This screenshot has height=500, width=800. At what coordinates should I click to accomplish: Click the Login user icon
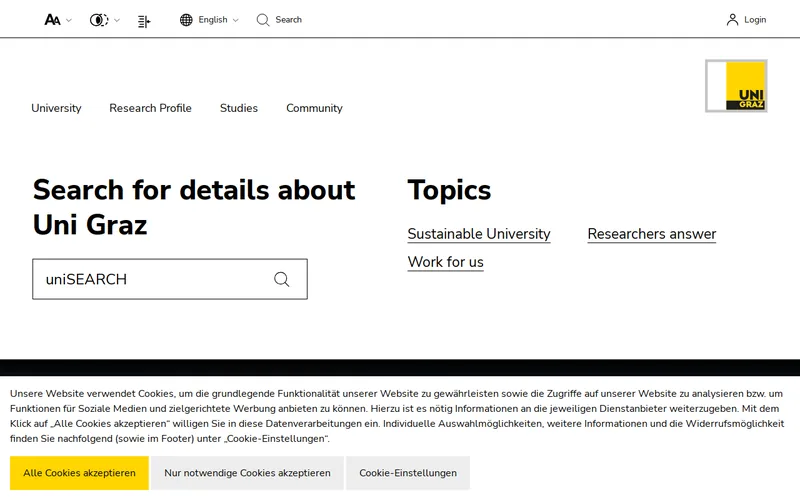(x=732, y=20)
